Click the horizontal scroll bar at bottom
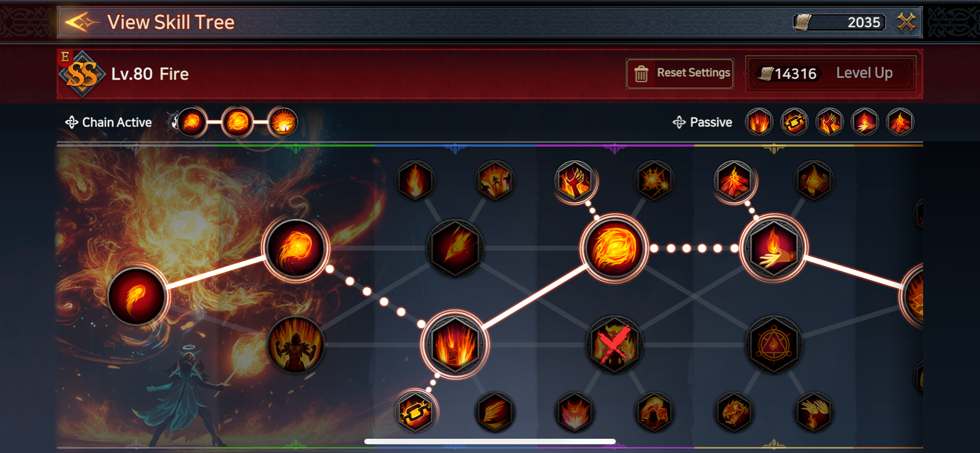 (x=490, y=442)
